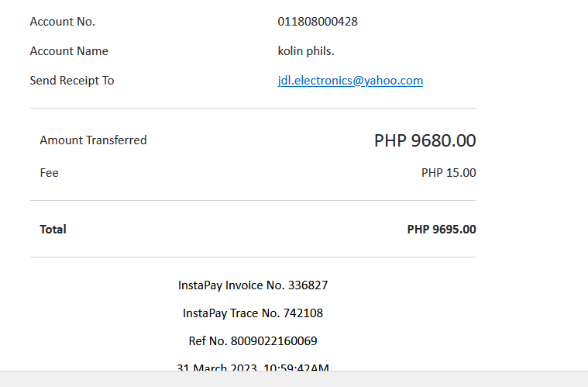Select the "Account Name" label
This screenshot has height=387, width=588.
point(69,51)
